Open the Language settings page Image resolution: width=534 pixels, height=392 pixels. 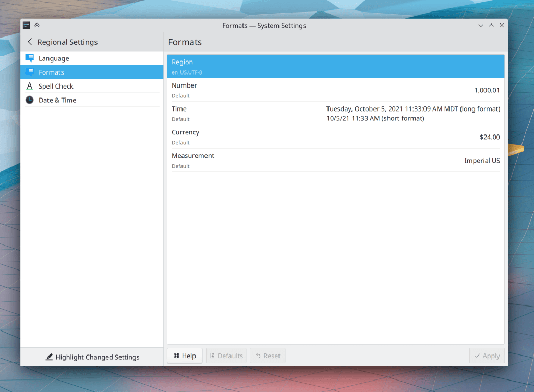[53, 58]
